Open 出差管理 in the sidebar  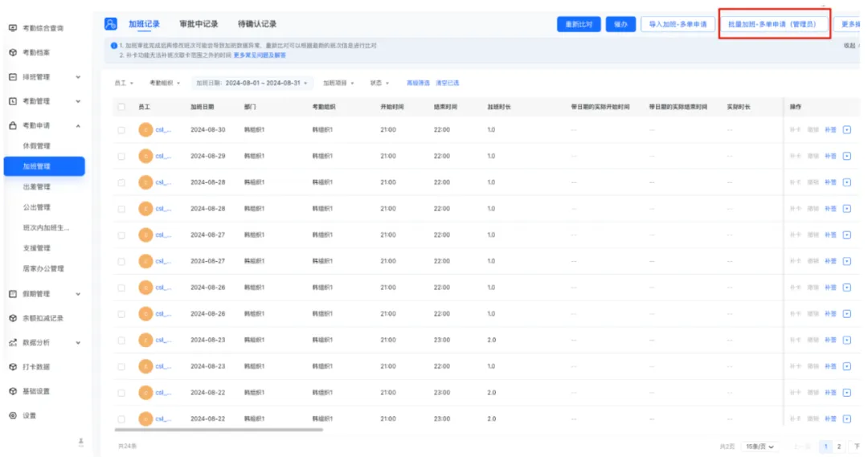click(36, 186)
